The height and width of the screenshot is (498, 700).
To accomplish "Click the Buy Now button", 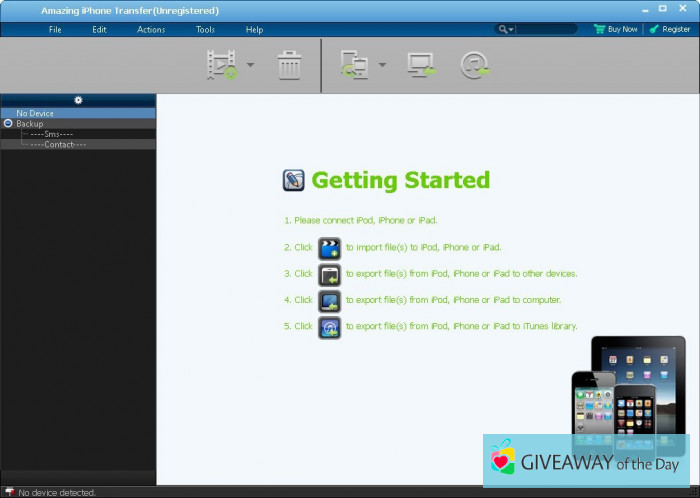I will 615,29.
